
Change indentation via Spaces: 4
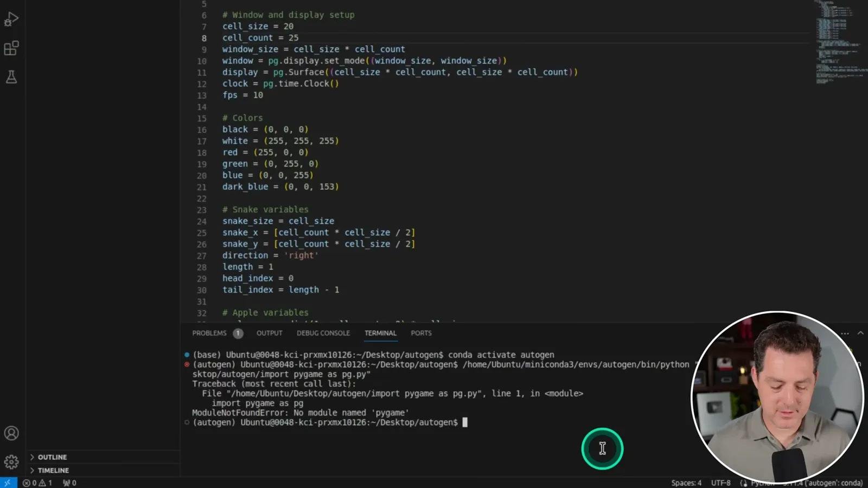pyautogui.click(x=686, y=483)
